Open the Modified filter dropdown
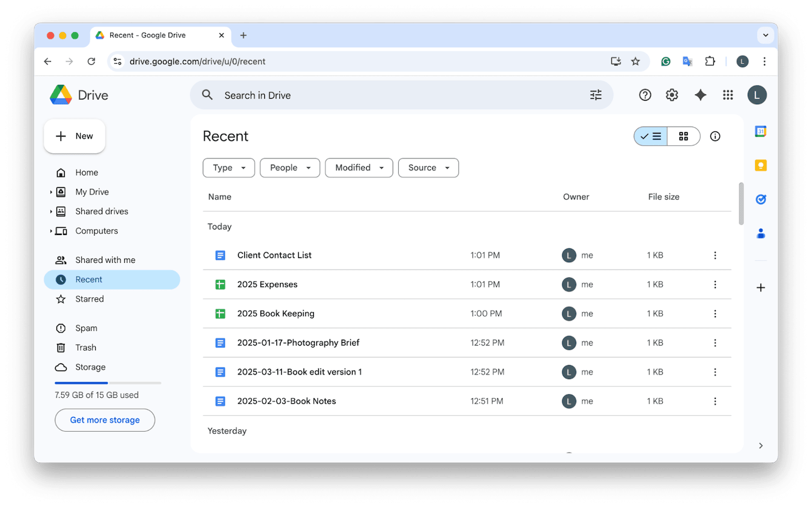The image size is (812, 508). [359, 168]
